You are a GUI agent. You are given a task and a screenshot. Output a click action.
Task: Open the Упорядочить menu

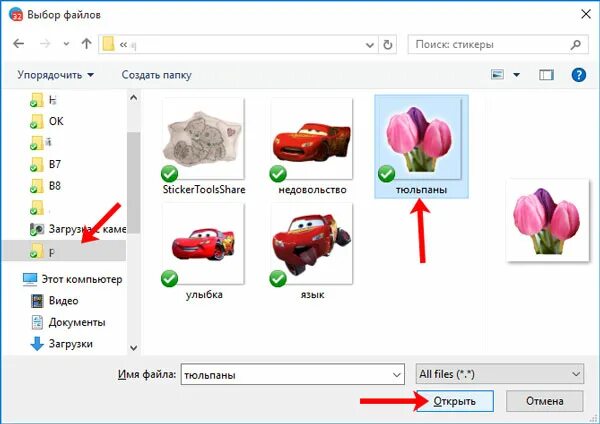[x=55, y=75]
